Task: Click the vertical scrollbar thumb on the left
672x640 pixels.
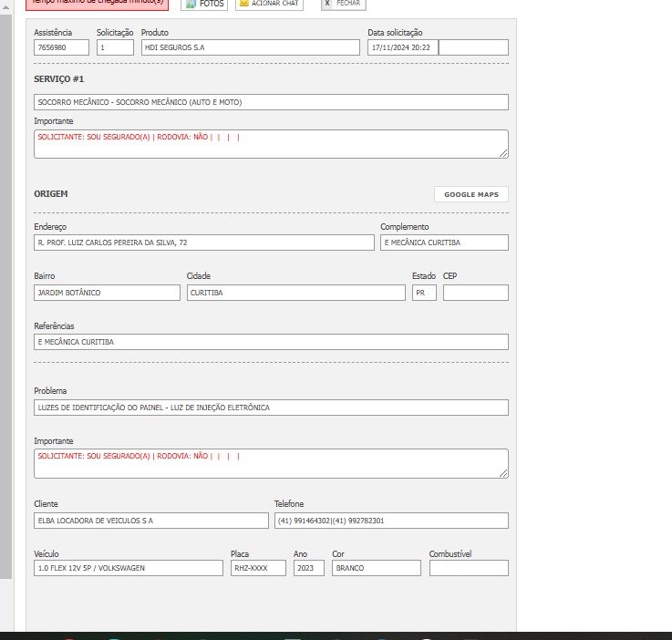Action: tap(6, 296)
